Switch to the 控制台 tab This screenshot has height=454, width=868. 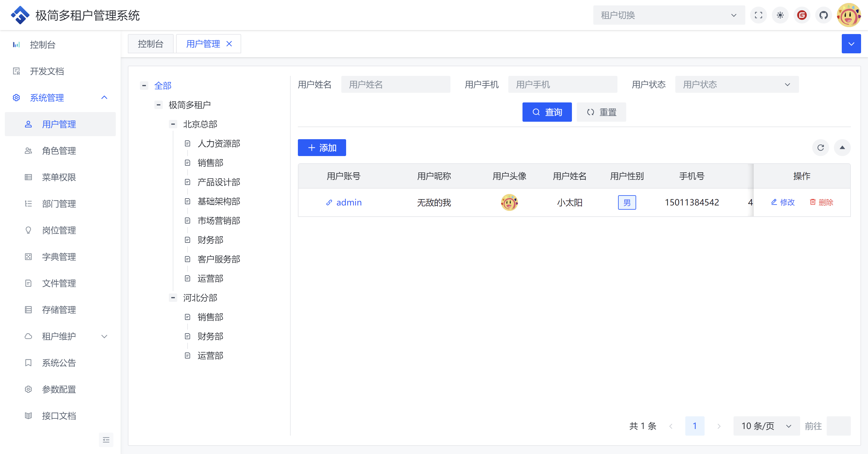[x=150, y=44]
